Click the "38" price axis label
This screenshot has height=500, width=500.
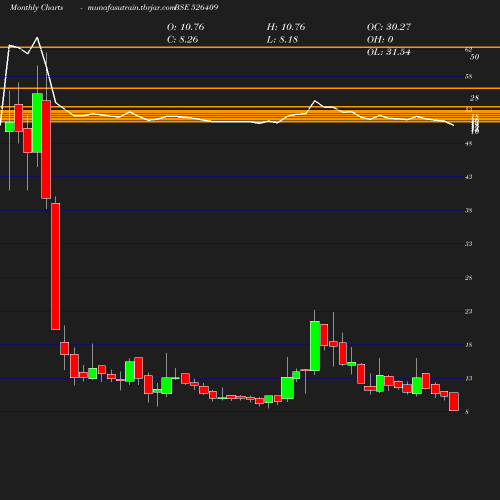coord(469,211)
